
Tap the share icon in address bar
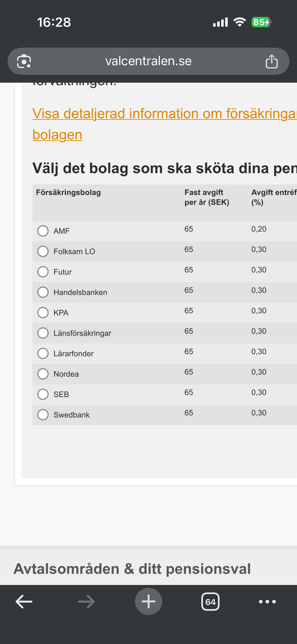(272, 61)
